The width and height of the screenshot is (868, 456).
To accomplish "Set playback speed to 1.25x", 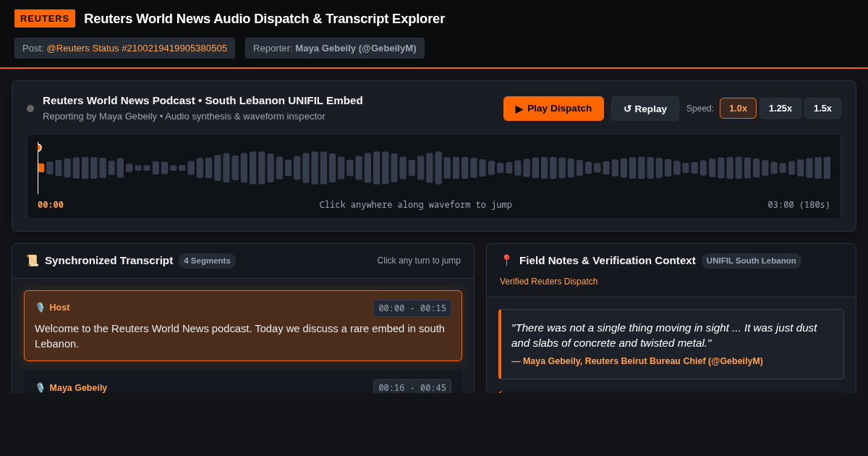I will (x=780, y=109).
